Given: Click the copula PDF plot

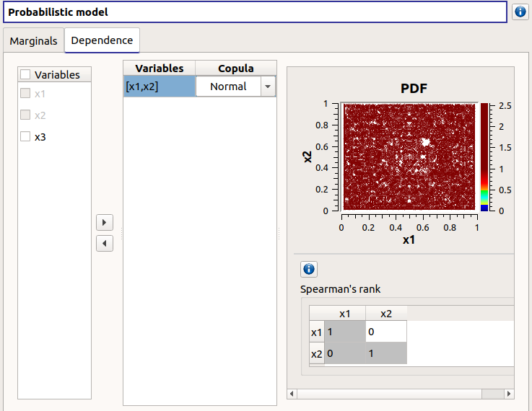Looking at the screenshot, I should click(x=409, y=156).
